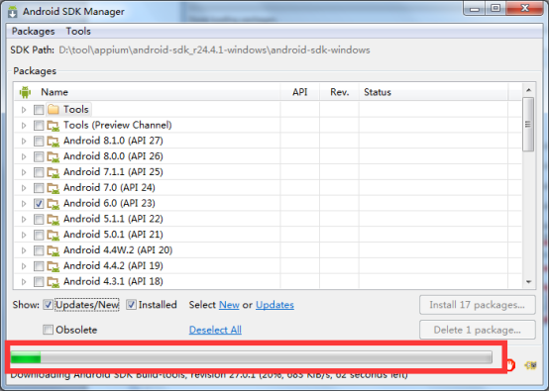This screenshot has height=392, width=549.
Task: Click the green download progress bar
Action: click(251, 357)
